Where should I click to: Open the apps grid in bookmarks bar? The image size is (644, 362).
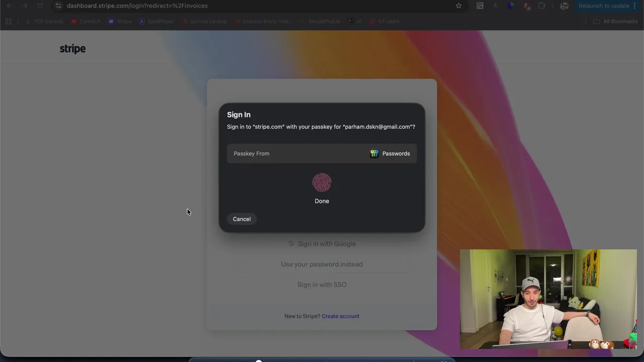[x=9, y=22]
